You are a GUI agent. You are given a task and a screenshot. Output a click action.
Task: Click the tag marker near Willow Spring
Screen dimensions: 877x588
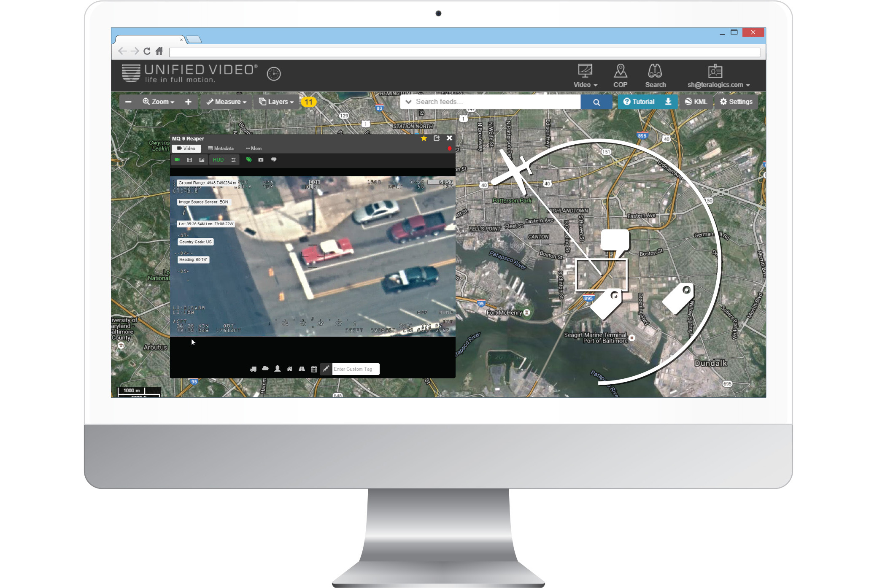pyautogui.click(x=678, y=298)
